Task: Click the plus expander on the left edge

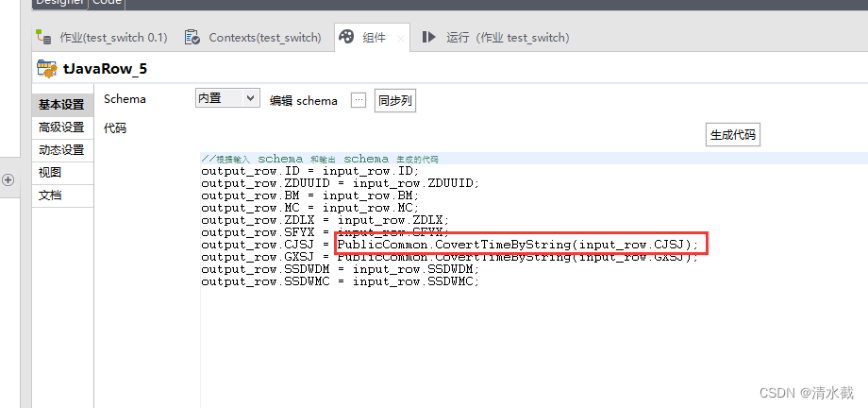Action: pyautogui.click(x=8, y=179)
